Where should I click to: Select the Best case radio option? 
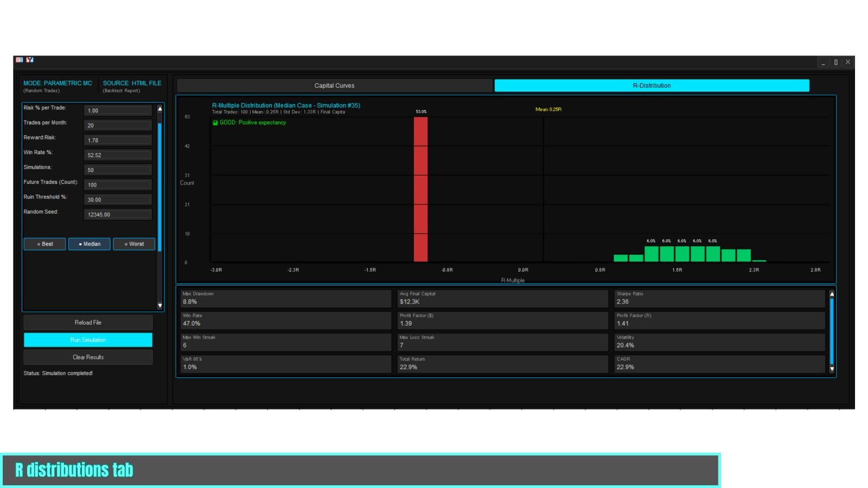pos(45,244)
